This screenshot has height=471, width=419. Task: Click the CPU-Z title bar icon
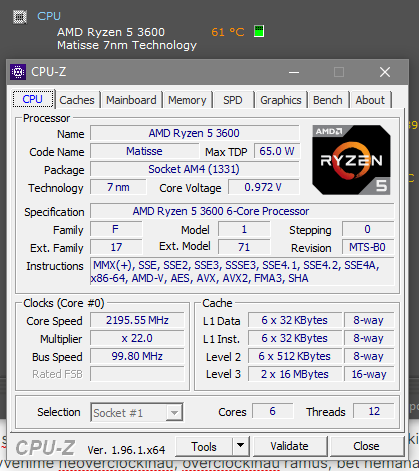pyautogui.click(x=18, y=72)
